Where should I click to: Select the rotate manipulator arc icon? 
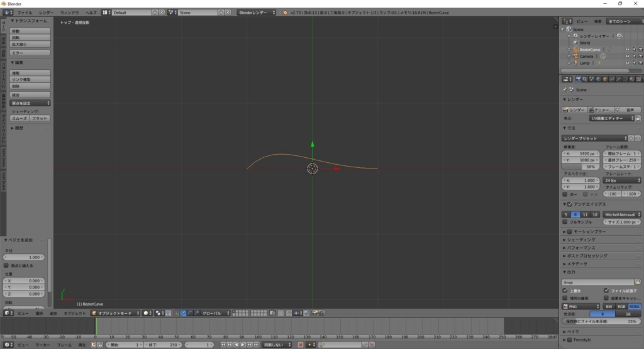[x=190, y=313]
